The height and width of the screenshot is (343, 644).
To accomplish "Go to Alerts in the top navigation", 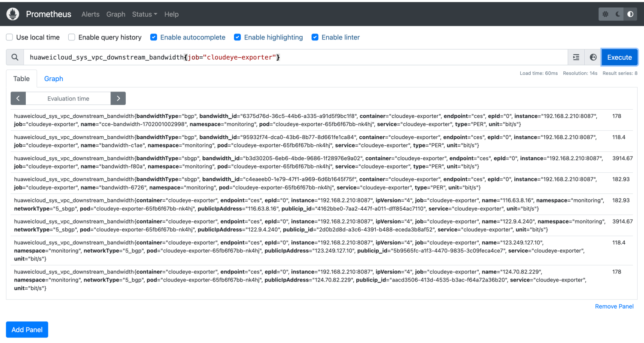I will [91, 14].
